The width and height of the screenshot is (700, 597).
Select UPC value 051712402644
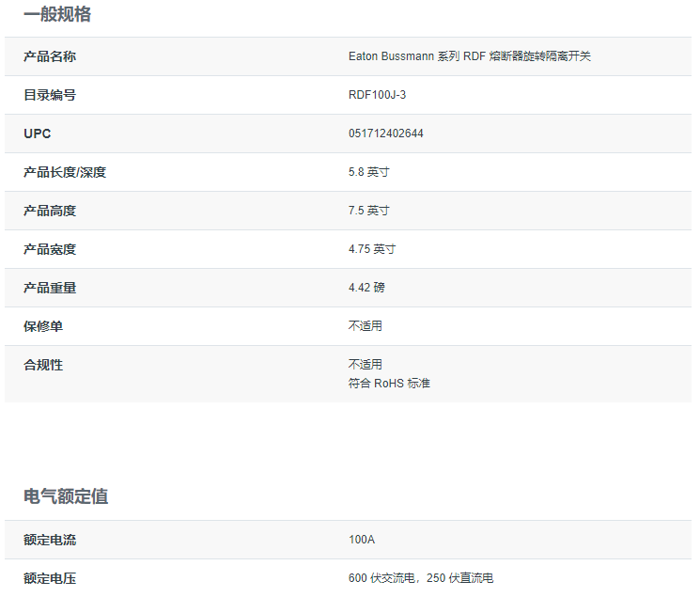click(385, 134)
